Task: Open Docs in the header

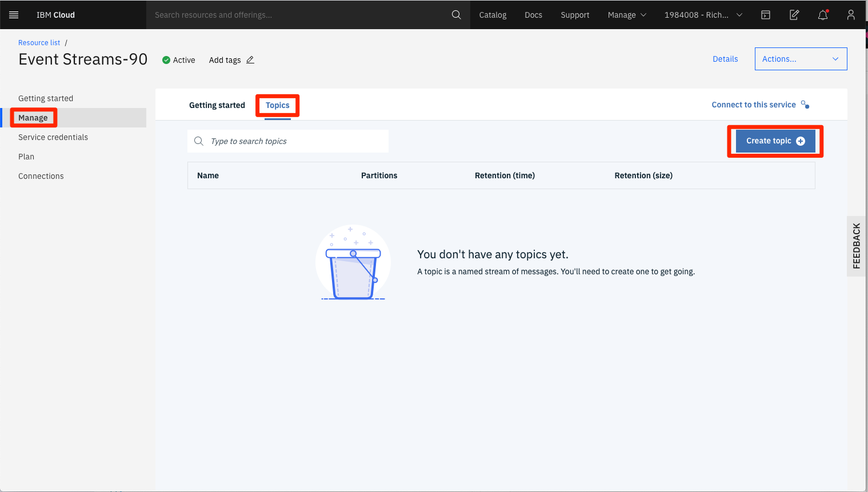Action: point(533,15)
